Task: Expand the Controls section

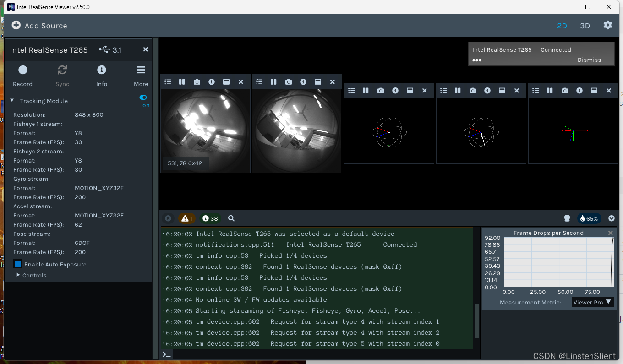Action: click(x=18, y=275)
